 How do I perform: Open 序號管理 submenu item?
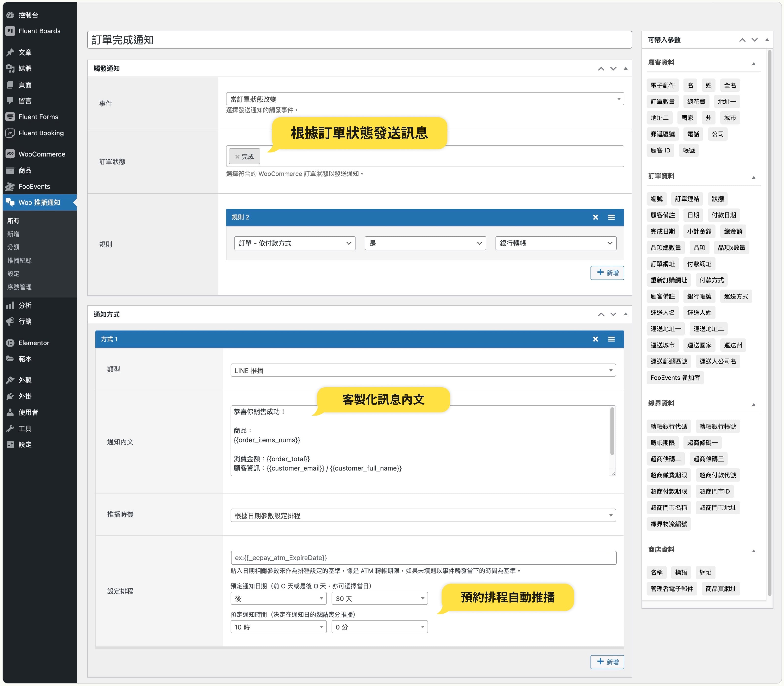coord(19,287)
